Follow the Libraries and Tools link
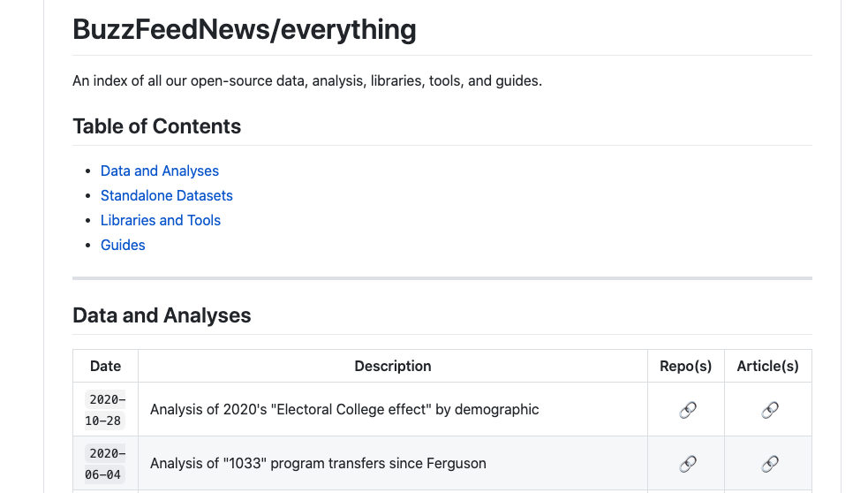The height and width of the screenshot is (493, 868). (x=160, y=221)
